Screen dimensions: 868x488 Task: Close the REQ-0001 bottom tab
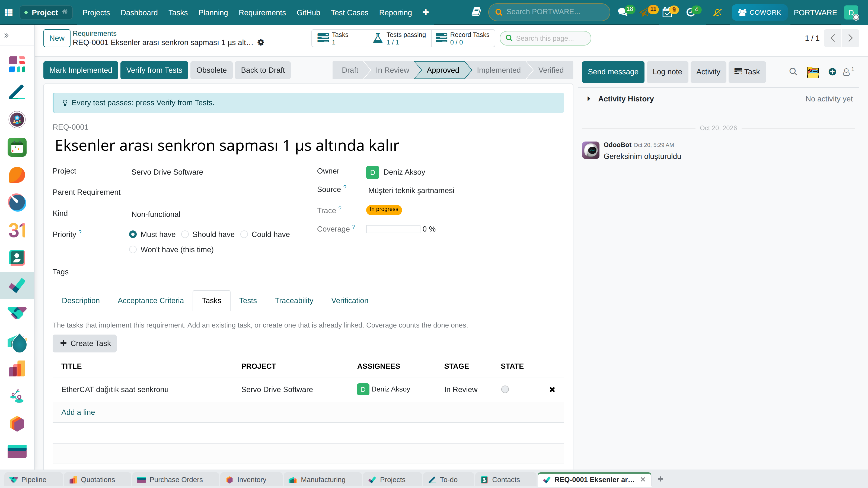(643, 480)
